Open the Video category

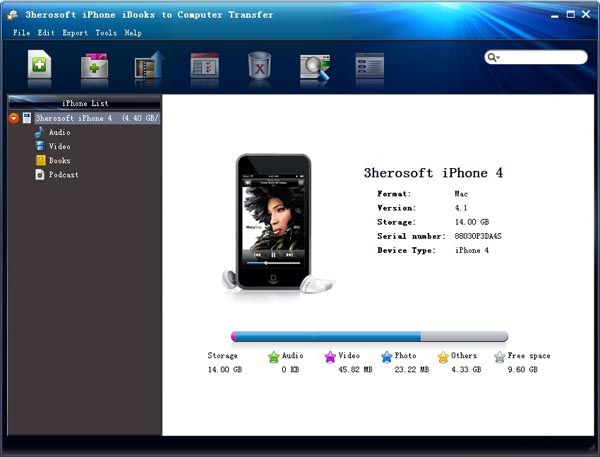(x=60, y=146)
